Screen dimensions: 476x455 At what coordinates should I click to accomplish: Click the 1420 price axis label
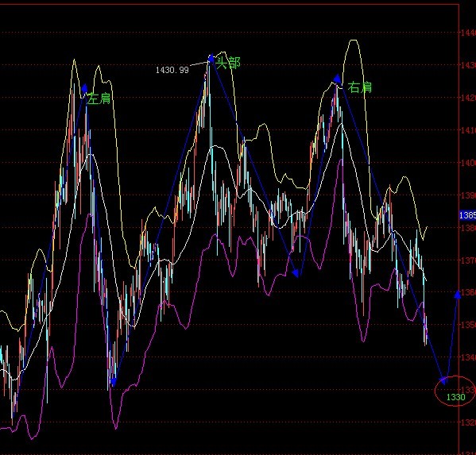[468, 98]
